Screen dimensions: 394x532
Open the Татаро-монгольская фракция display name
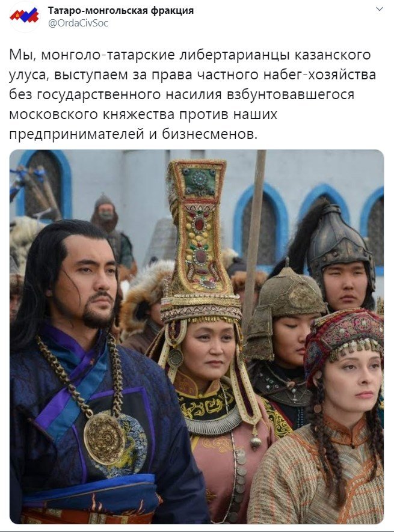pos(121,10)
